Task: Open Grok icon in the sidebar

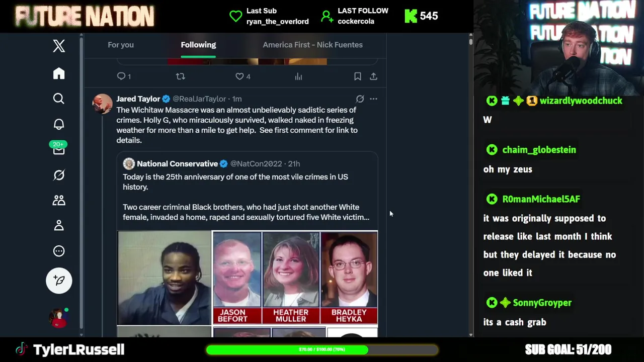Action: [59, 175]
